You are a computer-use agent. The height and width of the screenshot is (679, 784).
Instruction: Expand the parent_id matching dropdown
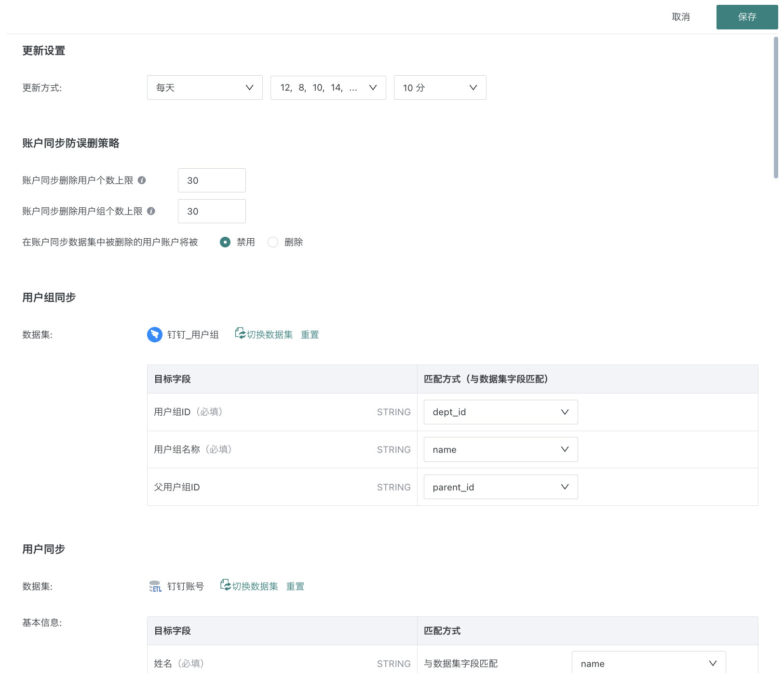point(500,487)
